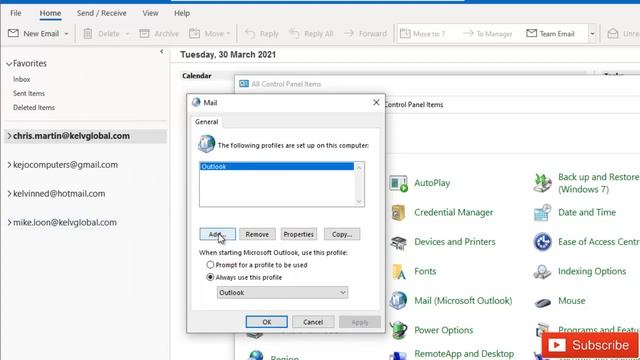Select Prompt for a profile to be used
Screen dimensions: 640x360
click(x=210, y=265)
